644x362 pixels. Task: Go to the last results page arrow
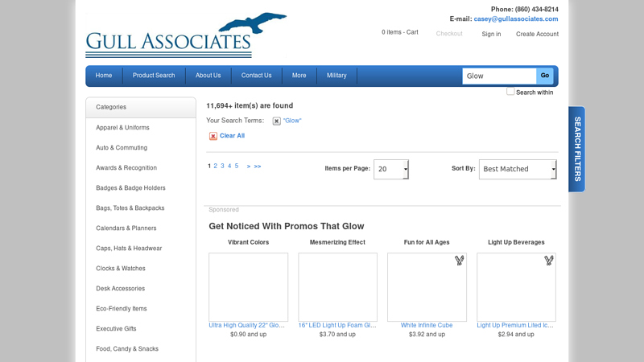tap(258, 167)
